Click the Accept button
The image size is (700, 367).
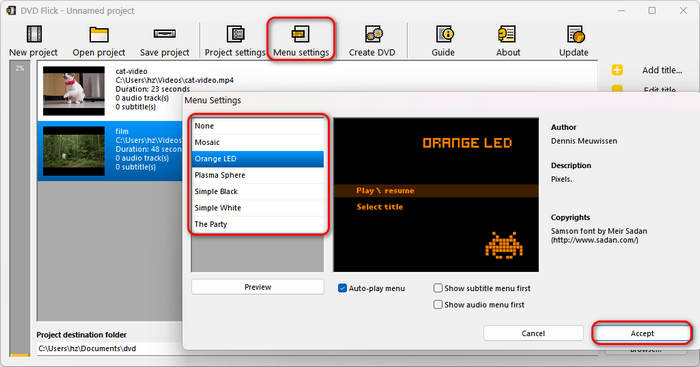642,333
